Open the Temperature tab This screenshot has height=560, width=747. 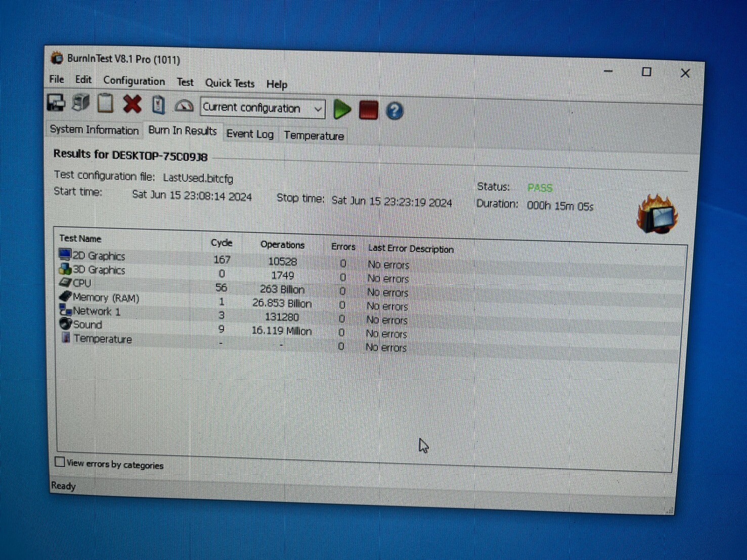click(314, 135)
